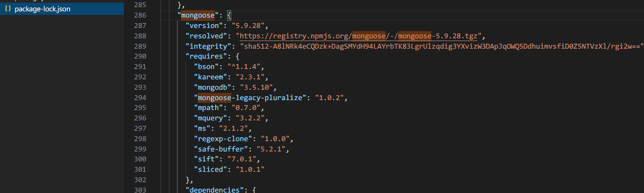Click the "mongoose" key on line 286

199,16
